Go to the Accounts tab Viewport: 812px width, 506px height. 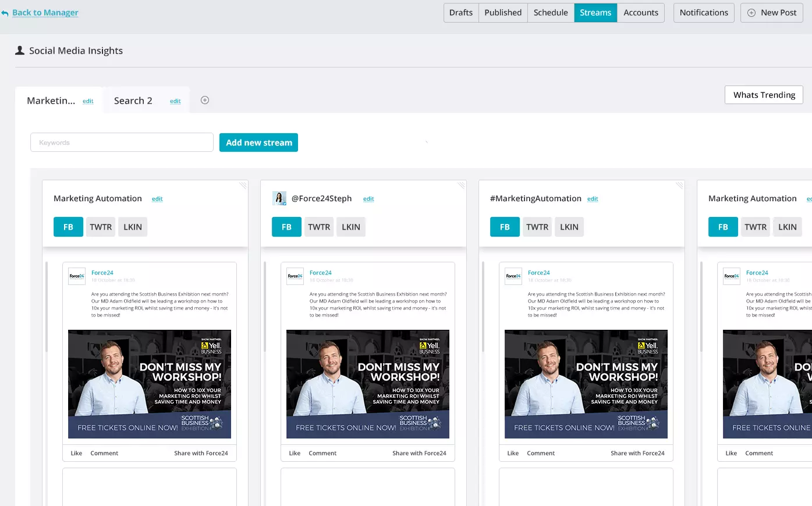641,13
